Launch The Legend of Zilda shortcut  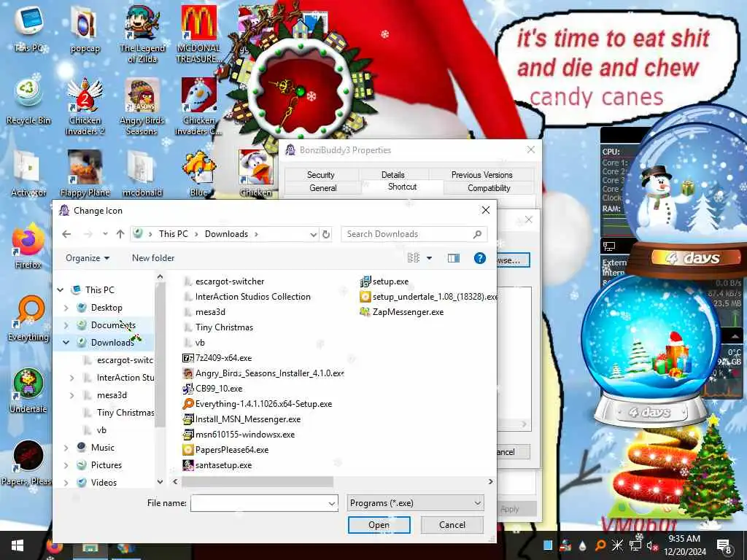coord(142,34)
